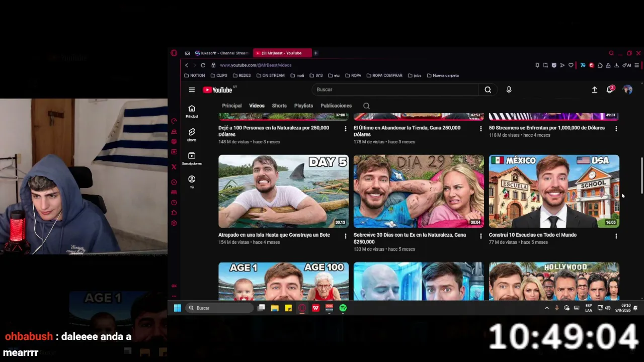
Task: Open Spotify from the taskbar
Action: coord(343,308)
